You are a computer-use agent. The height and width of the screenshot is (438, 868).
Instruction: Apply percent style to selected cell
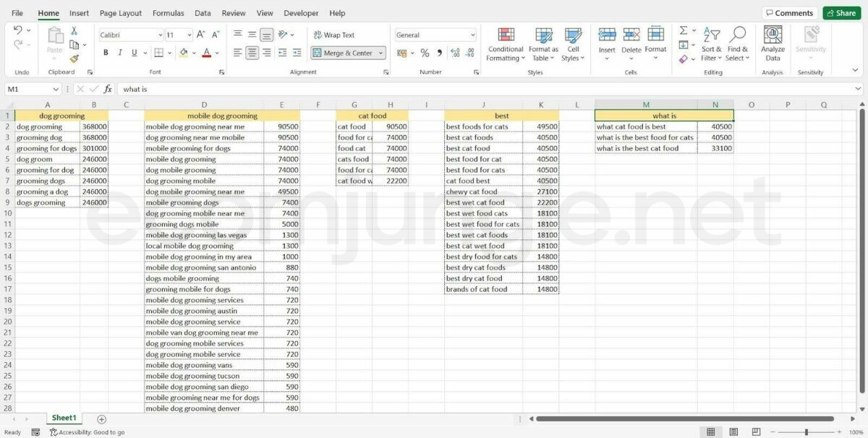click(x=425, y=53)
